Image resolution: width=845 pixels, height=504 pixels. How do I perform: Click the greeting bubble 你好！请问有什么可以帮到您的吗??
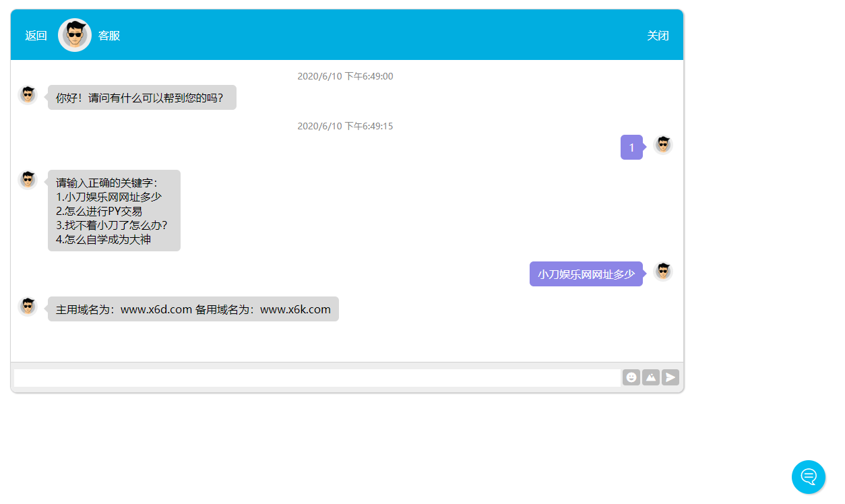click(x=142, y=98)
